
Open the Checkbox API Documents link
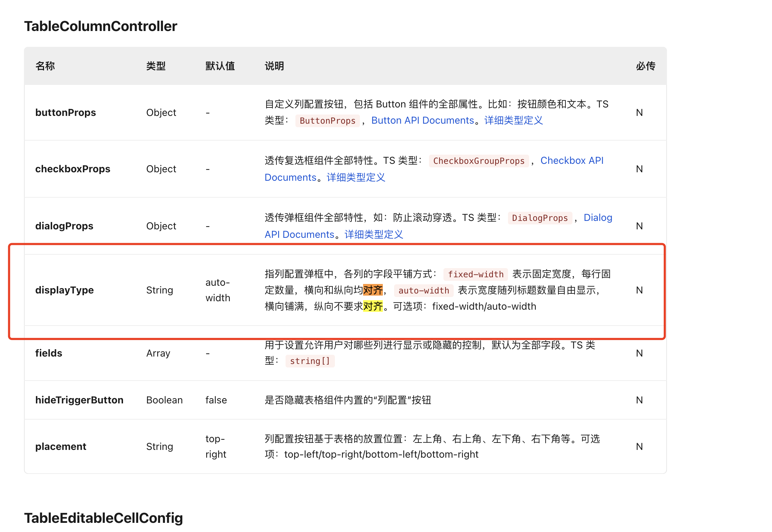click(x=572, y=160)
